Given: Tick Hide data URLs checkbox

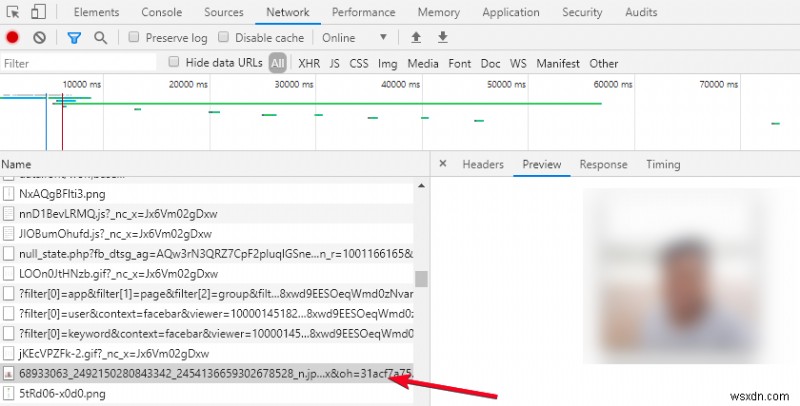Looking at the screenshot, I should coord(174,62).
